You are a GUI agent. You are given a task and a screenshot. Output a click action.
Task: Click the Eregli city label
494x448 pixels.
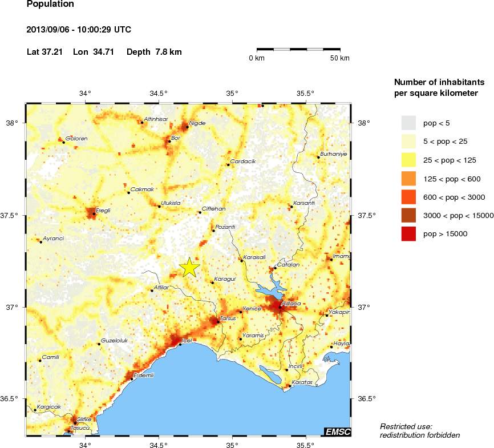click(103, 210)
